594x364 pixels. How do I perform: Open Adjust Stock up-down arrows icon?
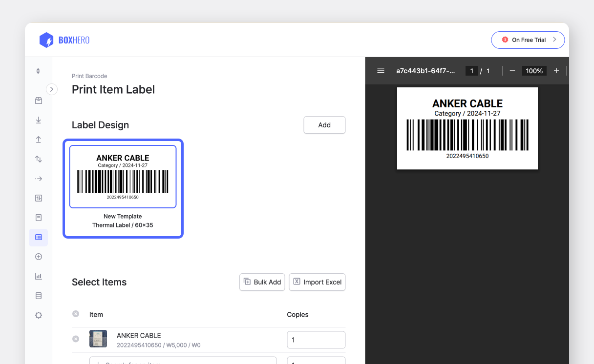(x=39, y=159)
